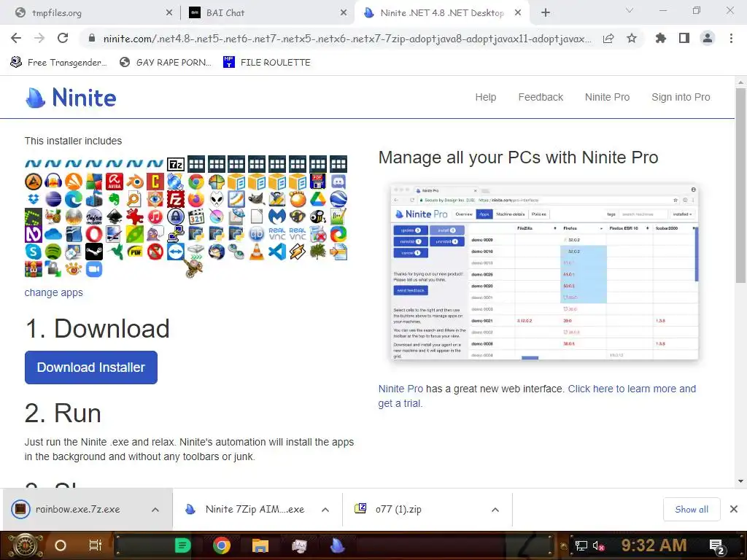
Task: Click the address bar URL
Action: (x=347, y=39)
